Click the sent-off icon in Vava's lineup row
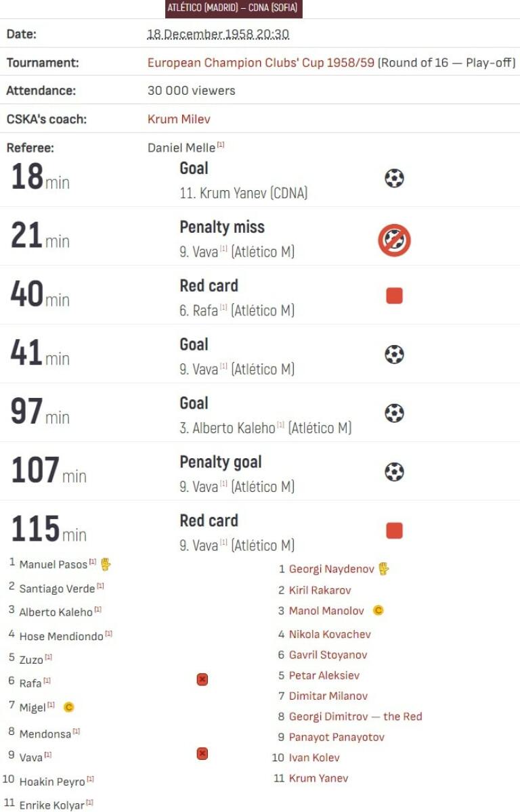This screenshot has width=520, height=812. [x=202, y=754]
